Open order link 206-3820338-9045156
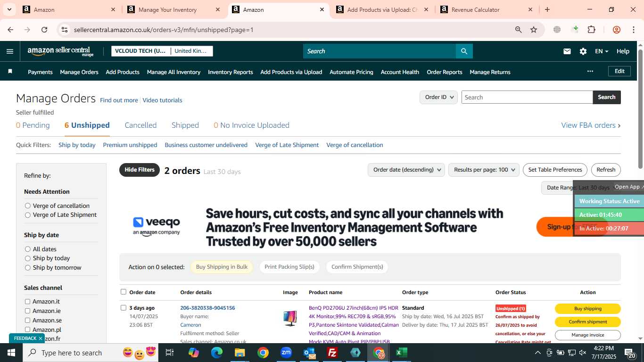The height and width of the screenshot is (362, 644). pos(207,308)
